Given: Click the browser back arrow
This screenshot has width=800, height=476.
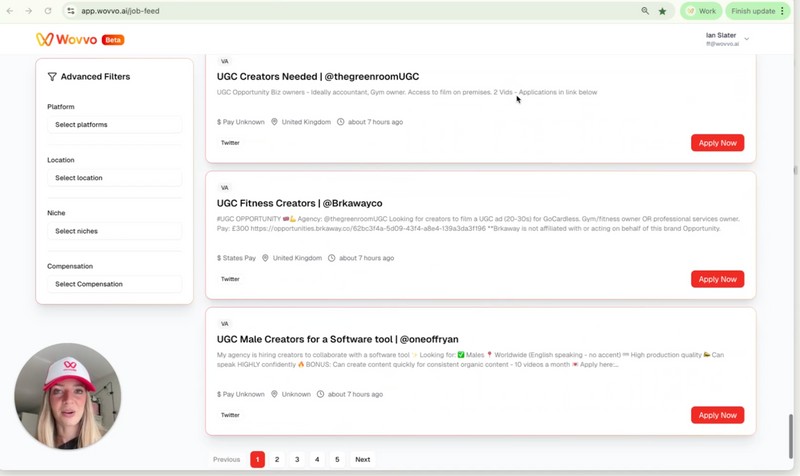Looking at the screenshot, I should tap(10, 11).
